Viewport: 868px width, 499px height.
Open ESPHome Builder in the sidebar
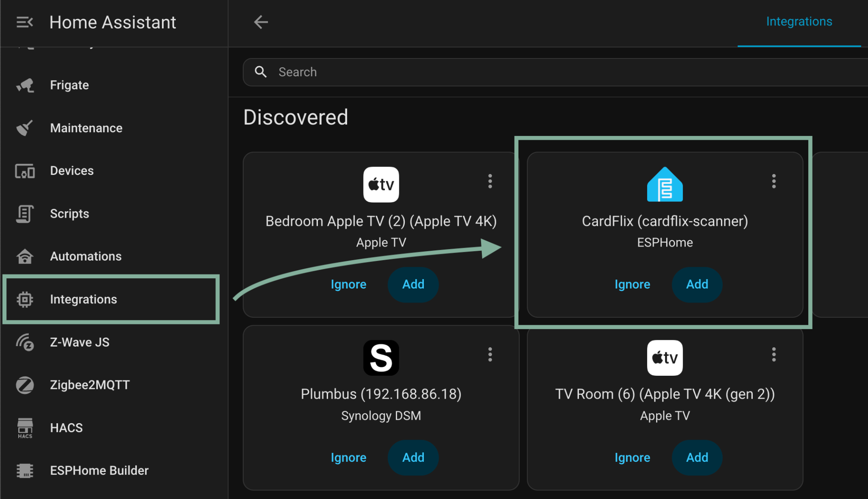99,471
